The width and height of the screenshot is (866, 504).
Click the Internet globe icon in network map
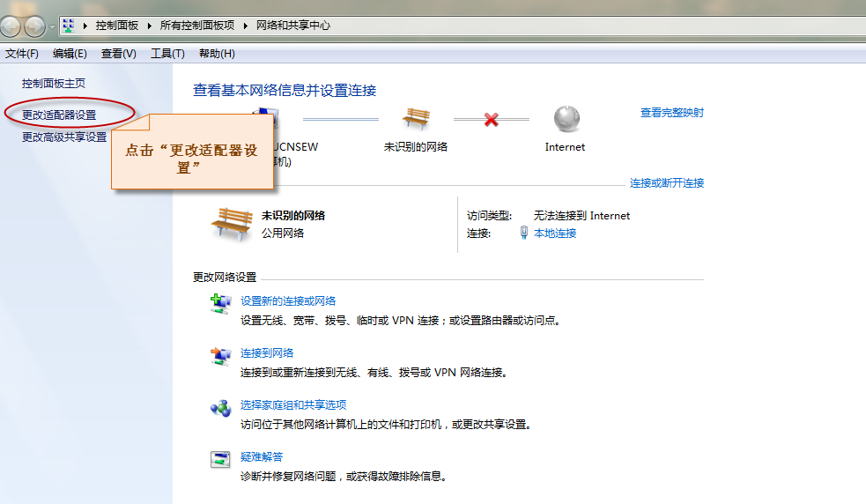[566, 119]
